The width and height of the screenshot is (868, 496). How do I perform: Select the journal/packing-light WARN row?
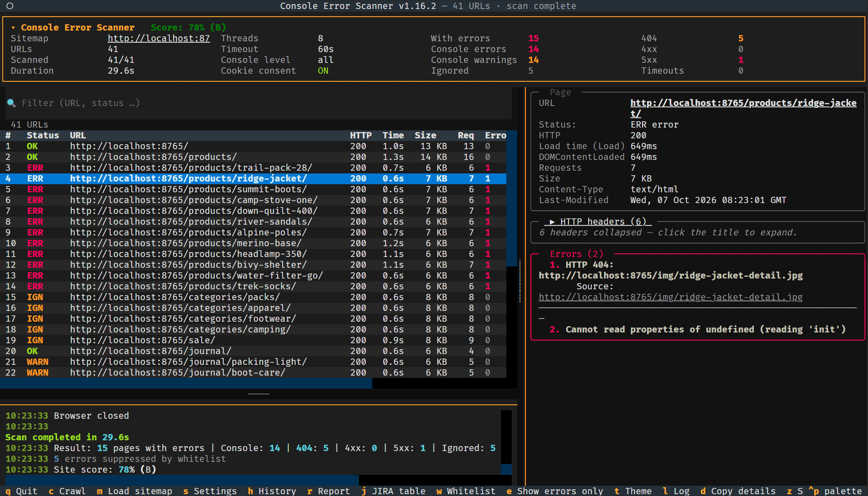point(253,362)
